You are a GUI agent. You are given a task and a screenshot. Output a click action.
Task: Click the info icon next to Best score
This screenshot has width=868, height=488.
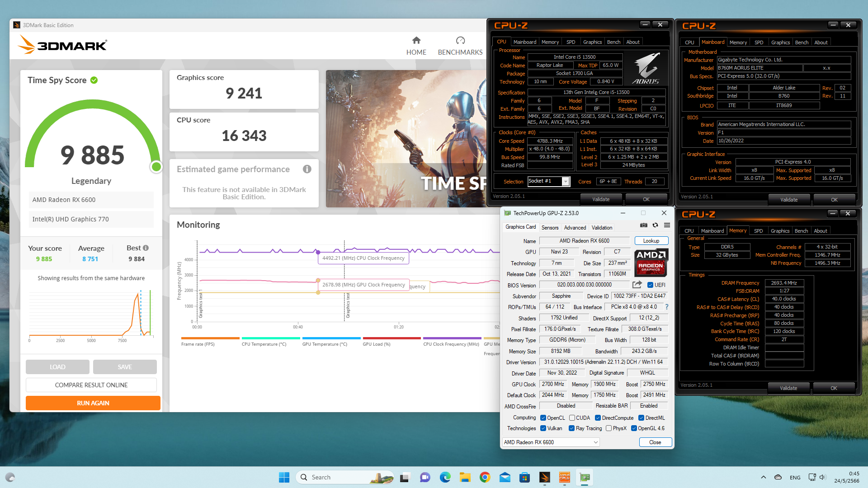146,248
